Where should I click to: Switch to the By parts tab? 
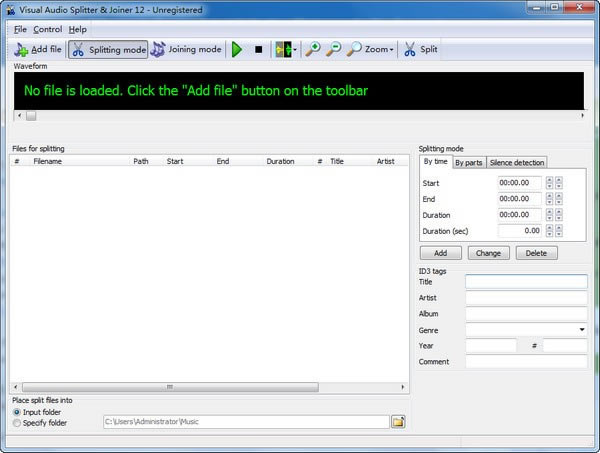click(469, 163)
